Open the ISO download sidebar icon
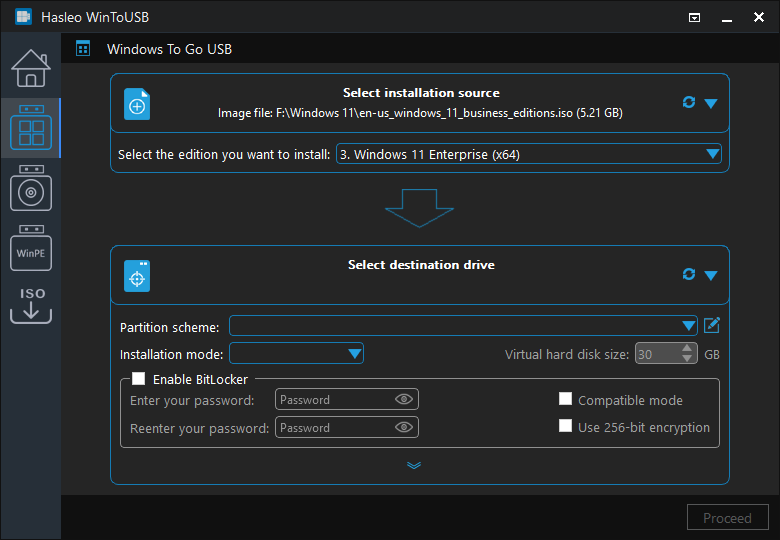The height and width of the screenshot is (540, 780). [x=31, y=305]
